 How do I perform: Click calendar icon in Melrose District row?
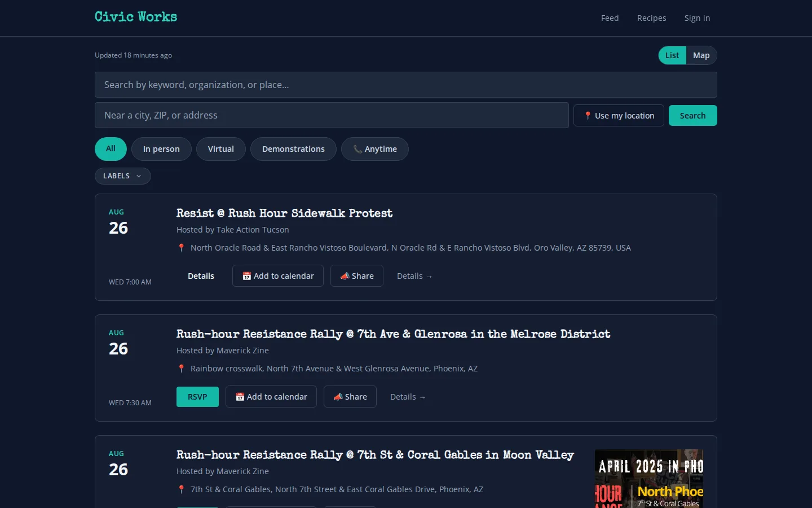[240, 397]
